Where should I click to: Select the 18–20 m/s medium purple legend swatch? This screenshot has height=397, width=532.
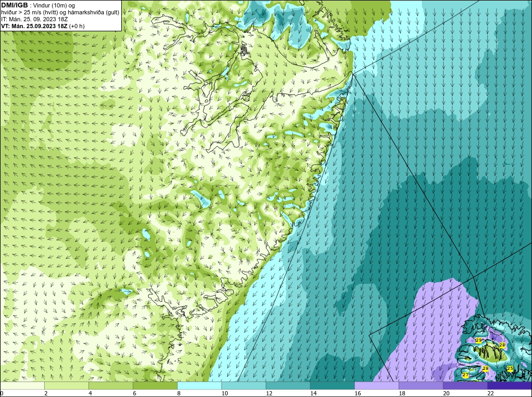tap(421, 385)
